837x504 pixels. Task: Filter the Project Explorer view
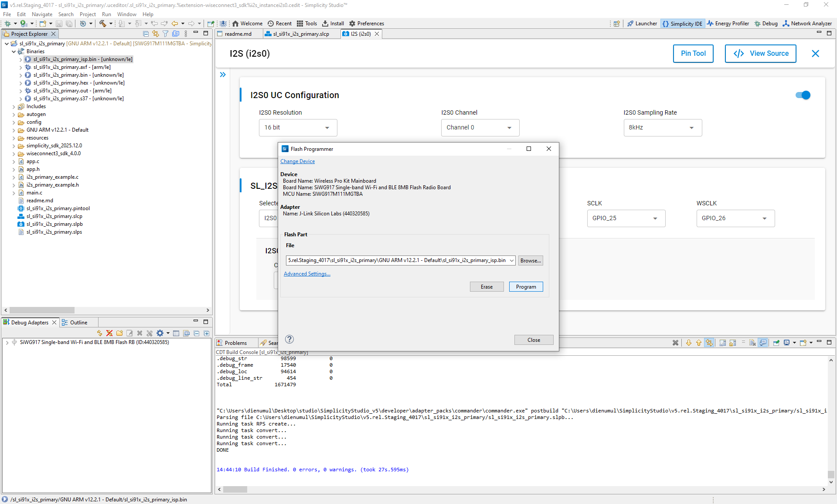(165, 34)
